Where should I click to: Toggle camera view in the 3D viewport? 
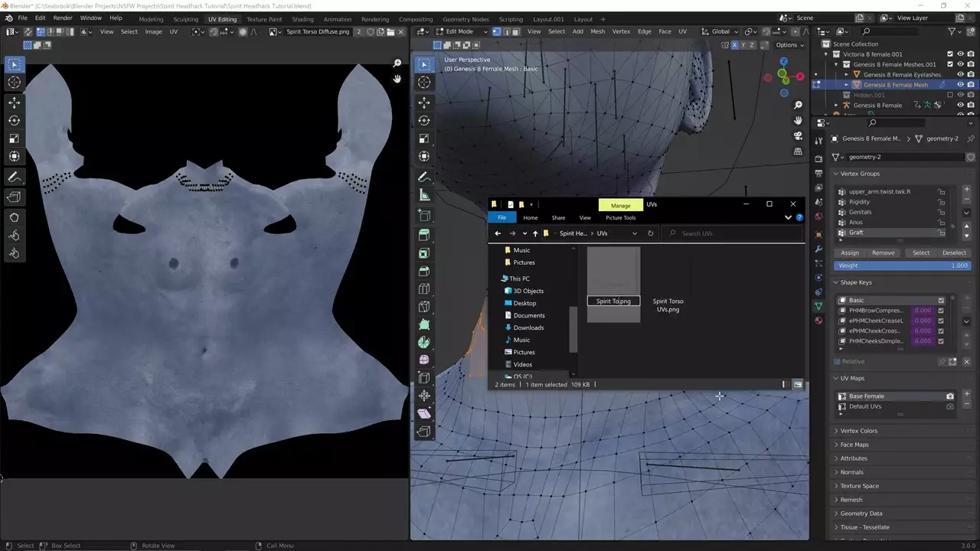(798, 135)
